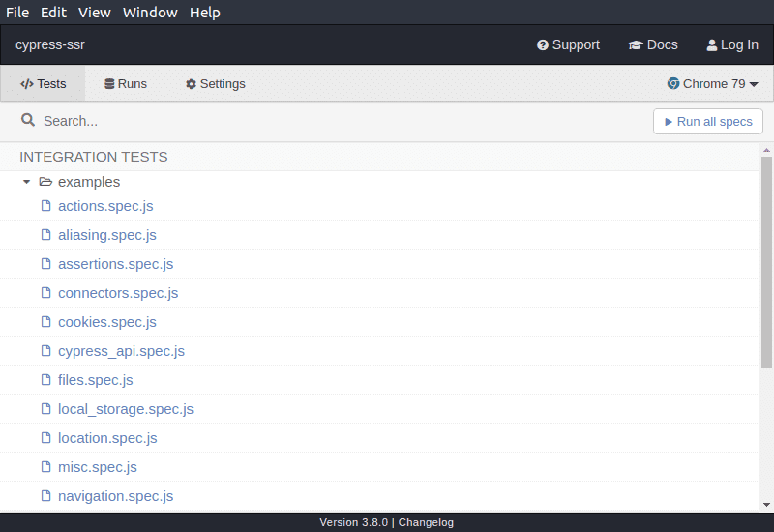Click the Tests code brackets icon
This screenshot has height=532, width=774.
click(27, 84)
